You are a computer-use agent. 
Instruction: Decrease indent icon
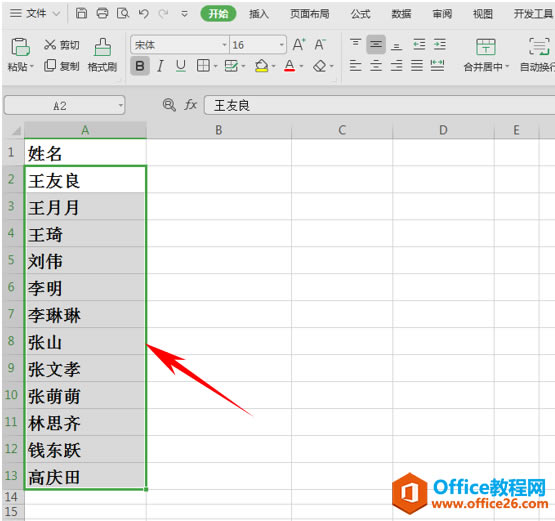tap(419, 45)
